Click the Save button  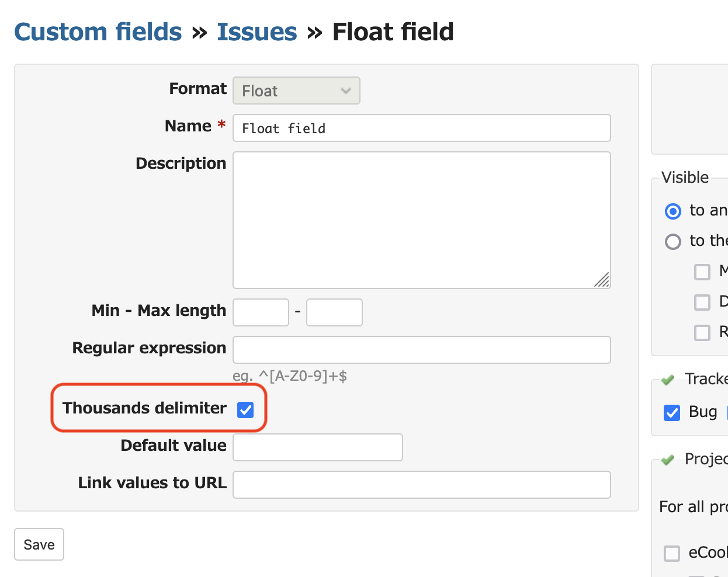(x=39, y=544)
